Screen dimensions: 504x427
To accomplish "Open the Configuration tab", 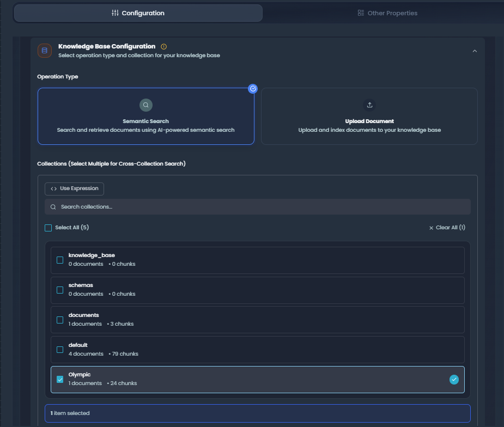I will [138, 13].
